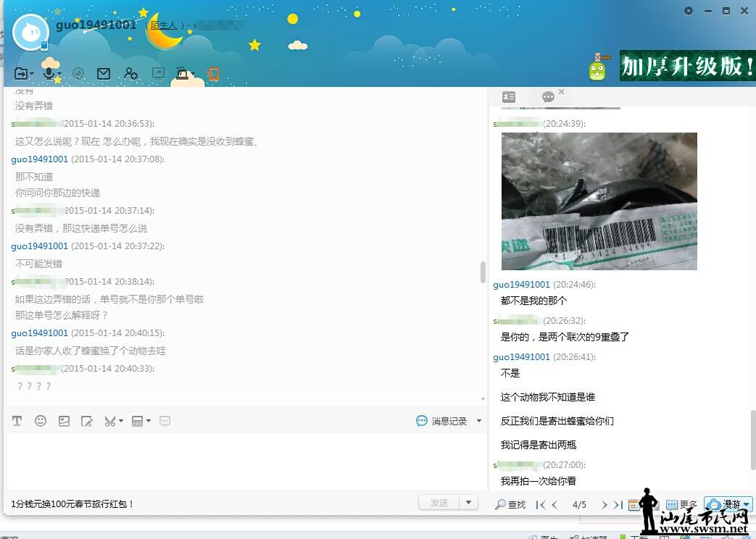
Task: Click the 1分钱元换100元春节旅行红包 promo text
Action: click(x=72, y=504)
